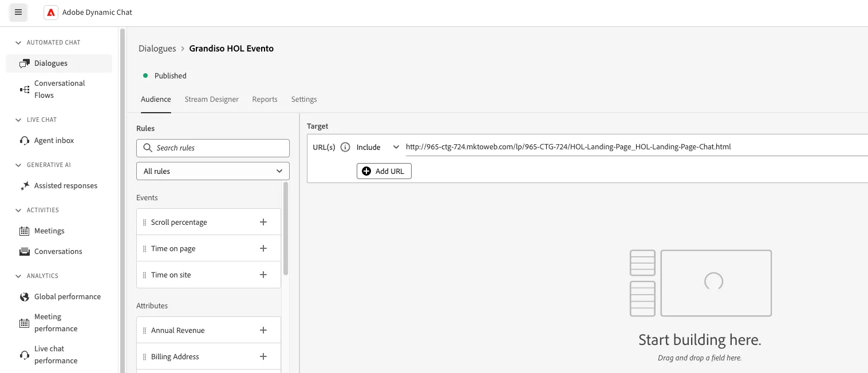Grab the Time on page drag handle
This screenshot has width=868, height=373.
coord(144,249)
